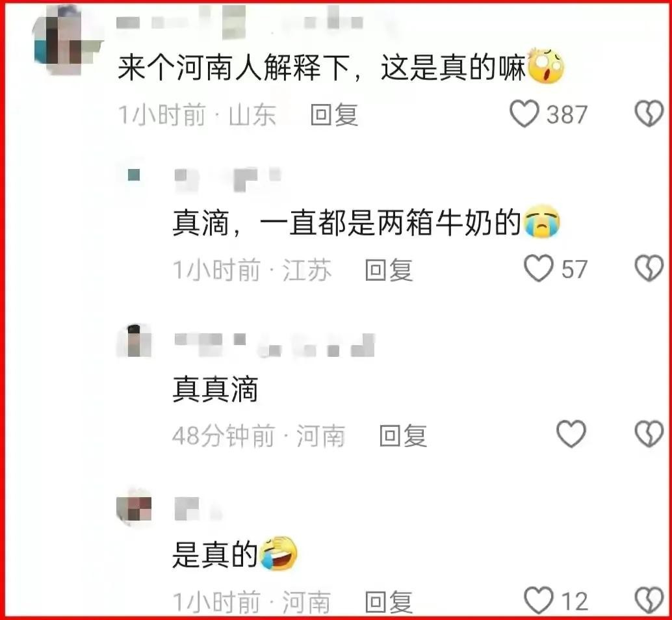Dislike the 真真滴 reply
Image resolution: width=672 pixels, height=620 pixels.
tap(649, 433)
